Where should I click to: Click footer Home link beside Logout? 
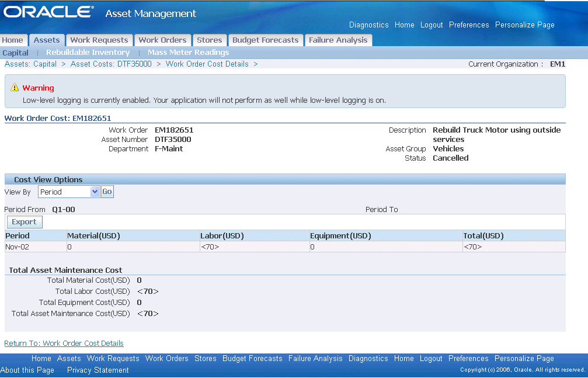404,359
